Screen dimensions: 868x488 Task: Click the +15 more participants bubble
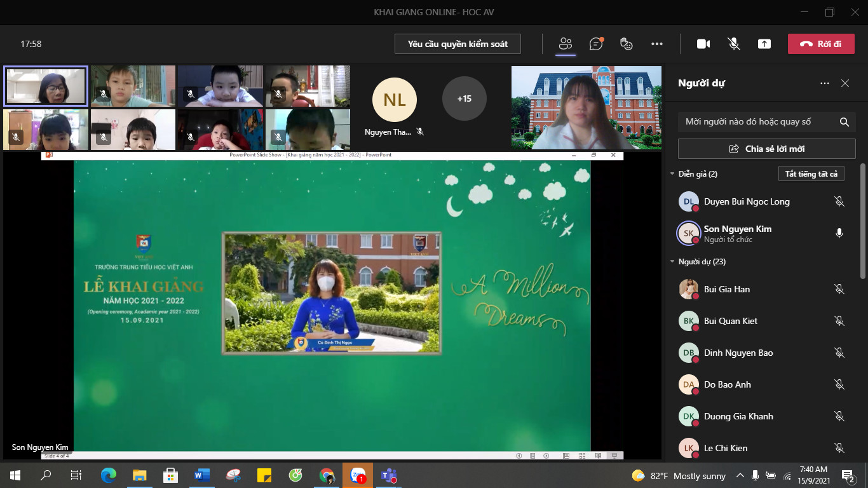point(465,98)
